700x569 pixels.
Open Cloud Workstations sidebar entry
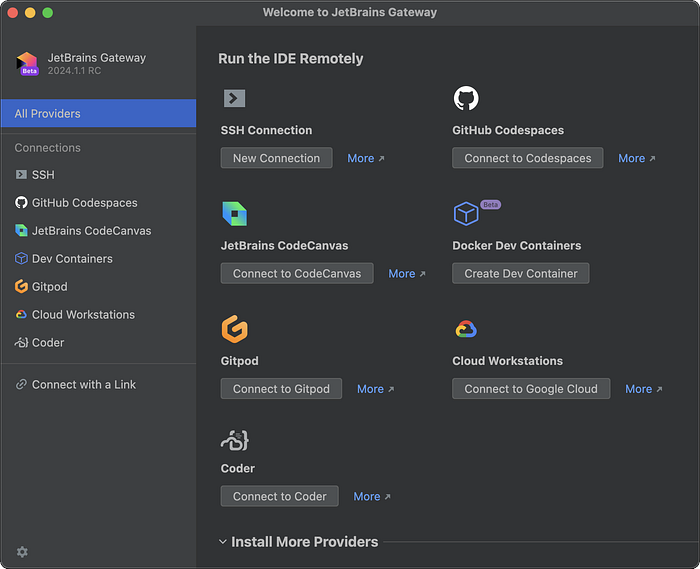click(x=83, y=315)
